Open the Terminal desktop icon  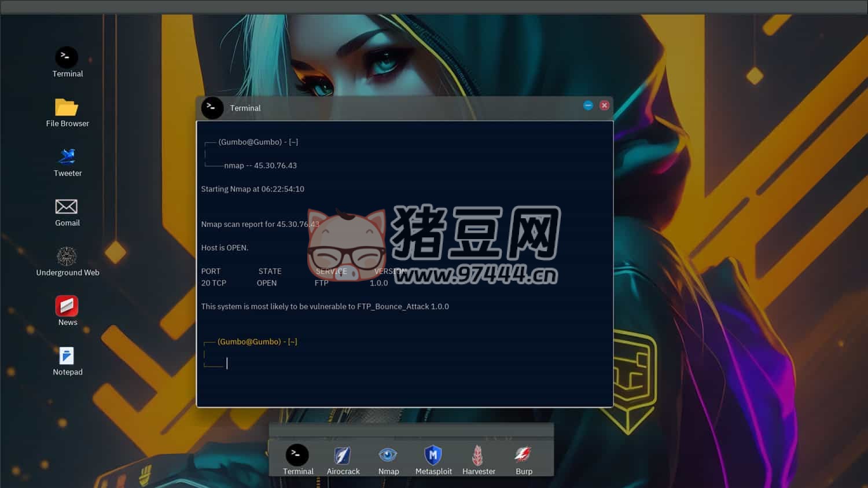67,58
